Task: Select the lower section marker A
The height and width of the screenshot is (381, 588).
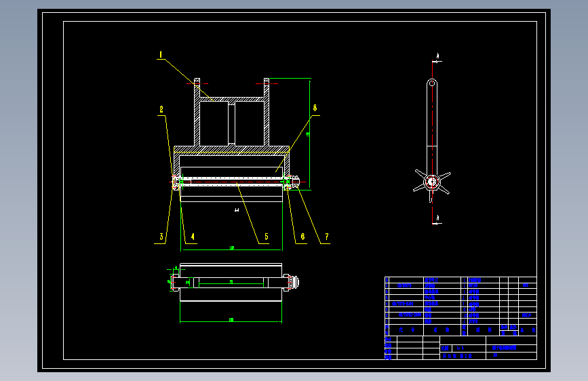Action: click(437, 218)
